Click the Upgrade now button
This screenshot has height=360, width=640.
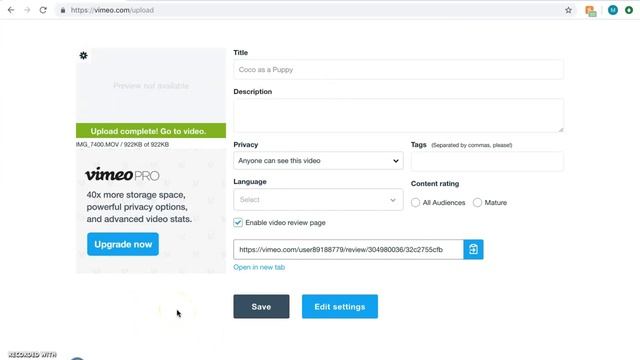click(123, 244)
